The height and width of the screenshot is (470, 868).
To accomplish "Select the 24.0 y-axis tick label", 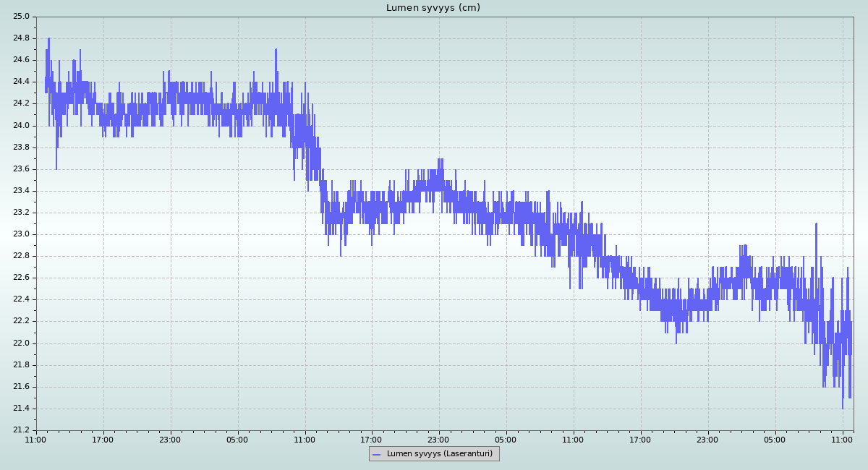I will 20,126.
